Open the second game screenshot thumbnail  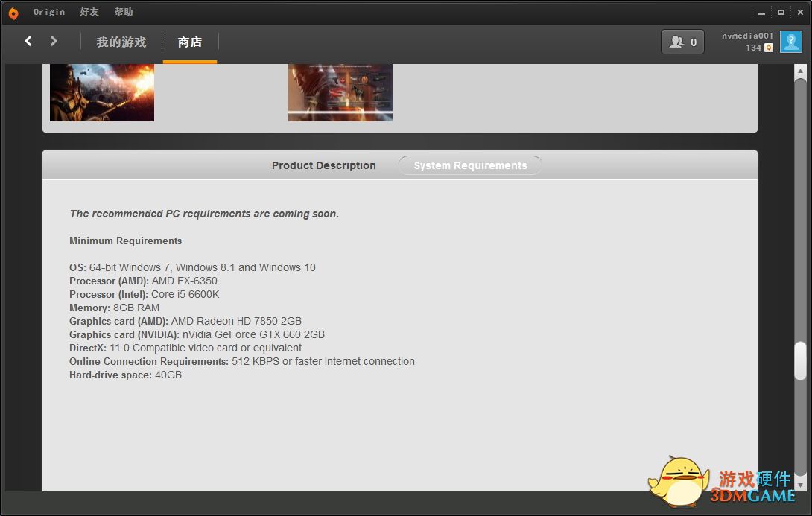(340, 92)
